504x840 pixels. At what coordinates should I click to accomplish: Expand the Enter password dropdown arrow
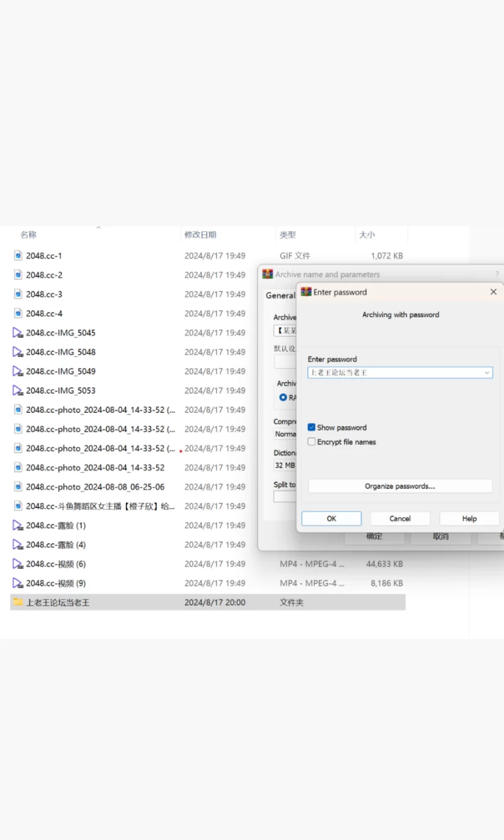487,373
